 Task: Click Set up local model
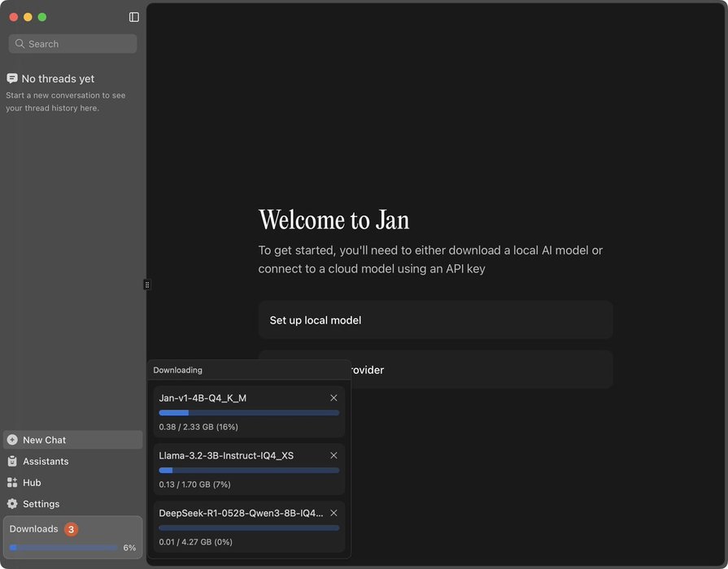(435, 319)
